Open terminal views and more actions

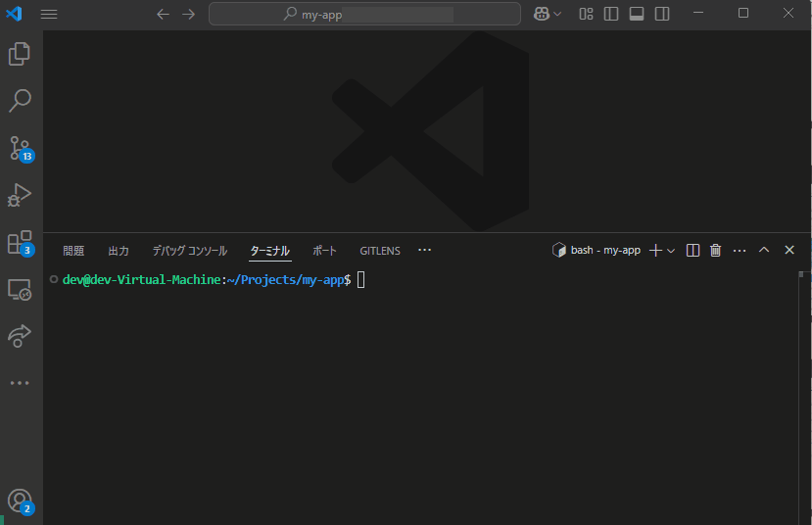point(740,251)
